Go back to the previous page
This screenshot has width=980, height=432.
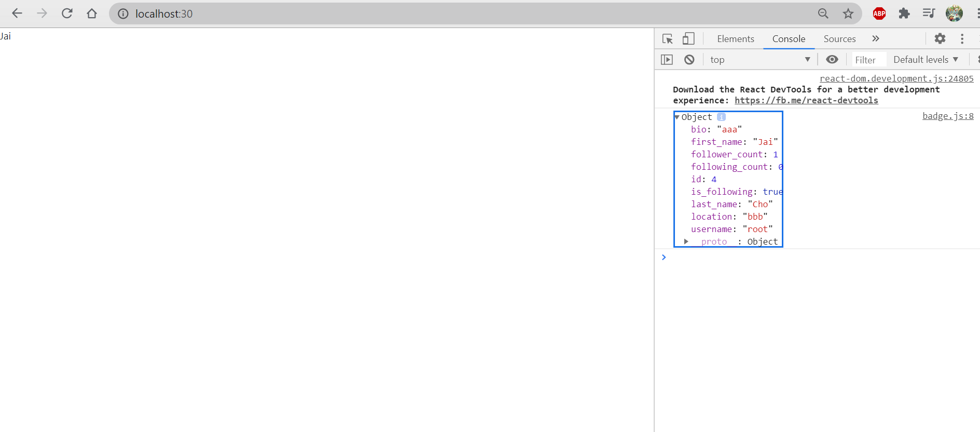pyautogui.click(x=17, y=14)
